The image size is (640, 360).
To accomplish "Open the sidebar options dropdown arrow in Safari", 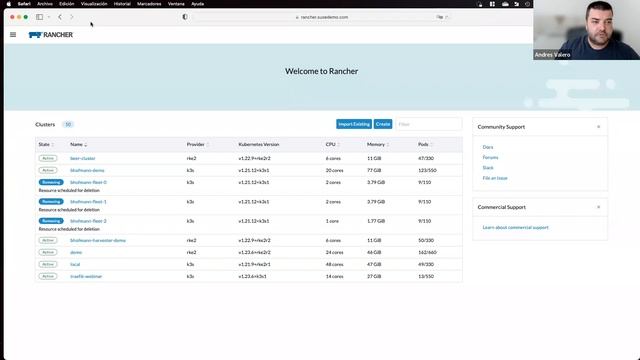I will [49, 17].
